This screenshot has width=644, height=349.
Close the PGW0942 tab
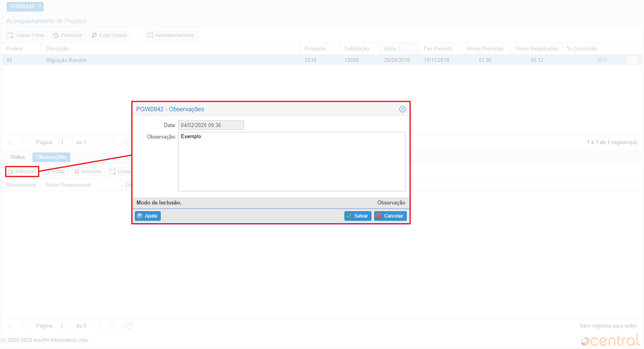pyautogui.click(x=40, y=6)
